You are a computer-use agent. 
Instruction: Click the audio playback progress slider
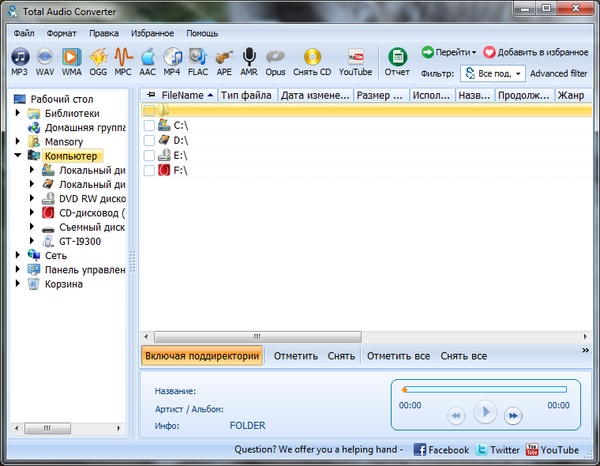pyautogui.click(x=483, y=389)
